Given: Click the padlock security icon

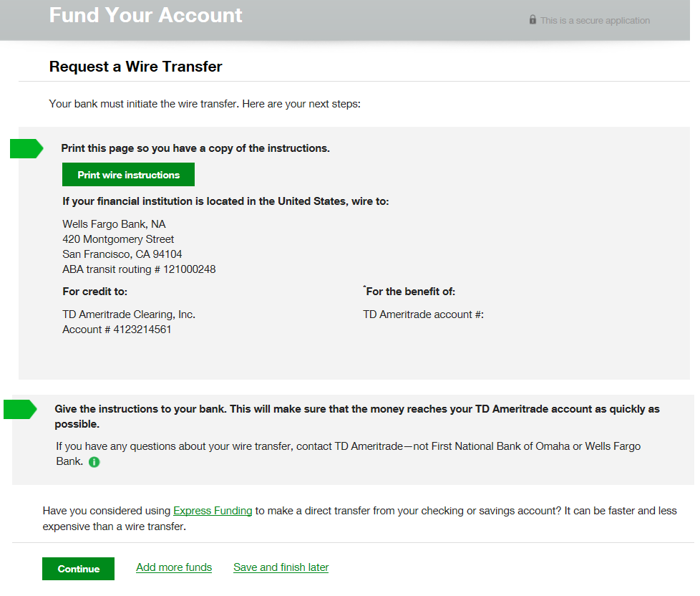Looking at the screenshot, I should click(533, 20).
